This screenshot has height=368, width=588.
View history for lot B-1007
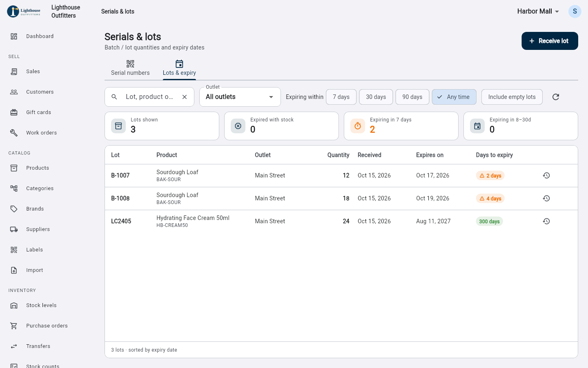[x=546, y=175]
